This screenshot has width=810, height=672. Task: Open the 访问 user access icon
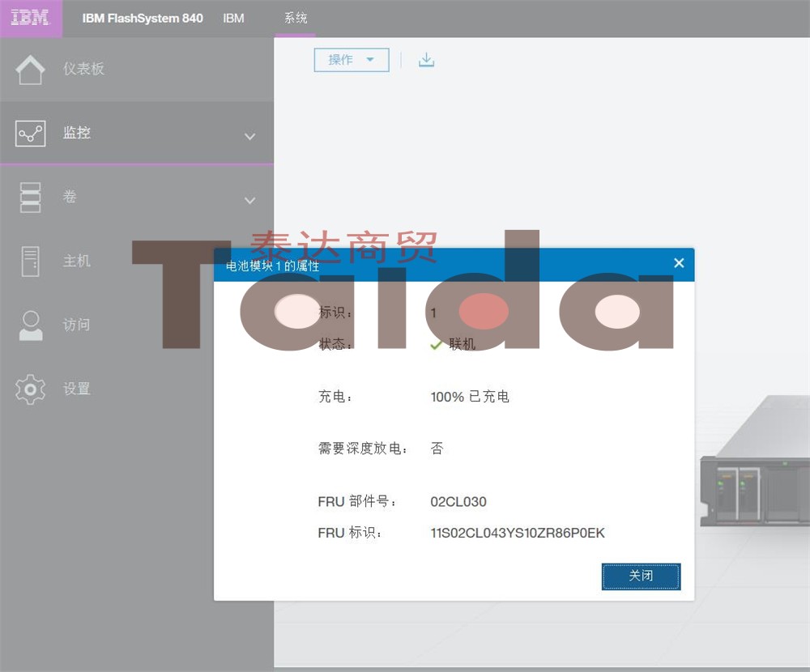click(31, 325)
